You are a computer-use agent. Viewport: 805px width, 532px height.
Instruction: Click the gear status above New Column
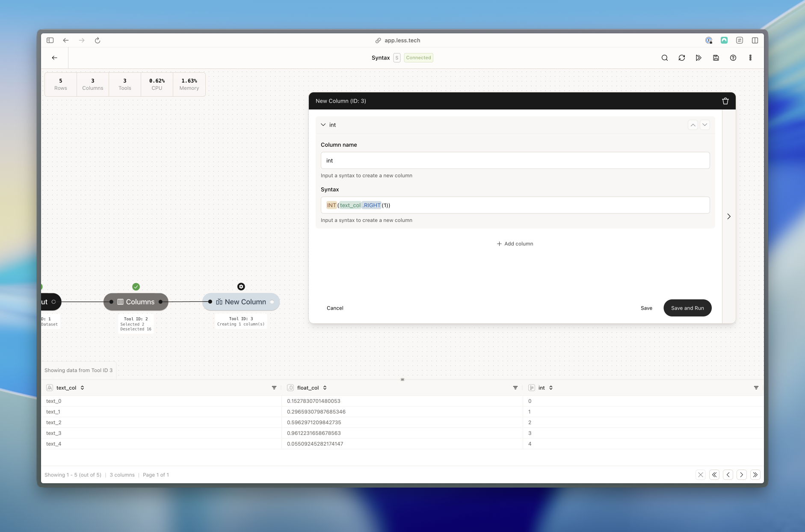(x=241, y=287)
